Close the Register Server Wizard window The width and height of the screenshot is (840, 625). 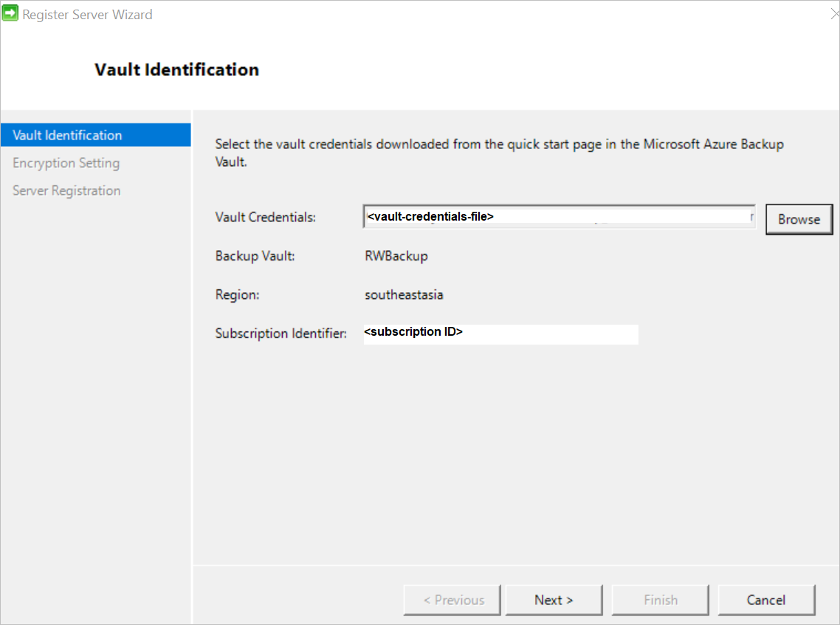[833, 13]
